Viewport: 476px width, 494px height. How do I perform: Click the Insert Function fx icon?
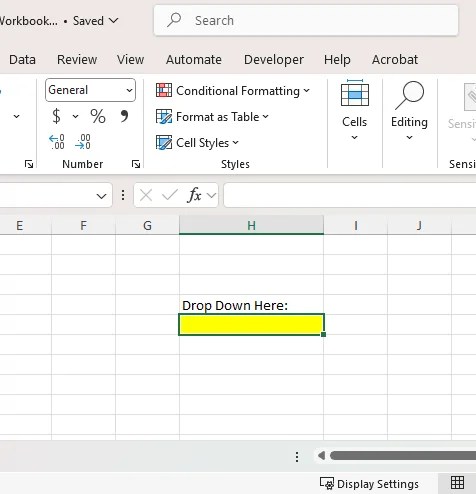coord(195,195)
